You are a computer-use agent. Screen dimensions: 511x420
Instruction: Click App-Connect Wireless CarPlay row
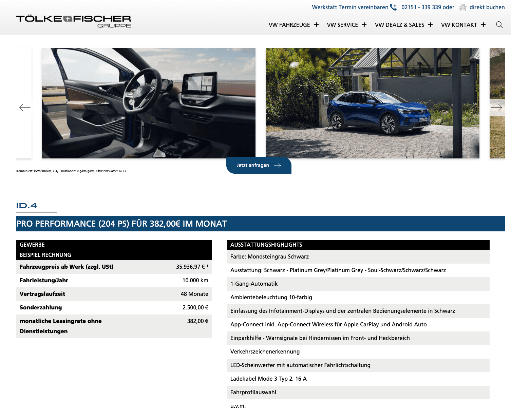[x=358, y=325]
